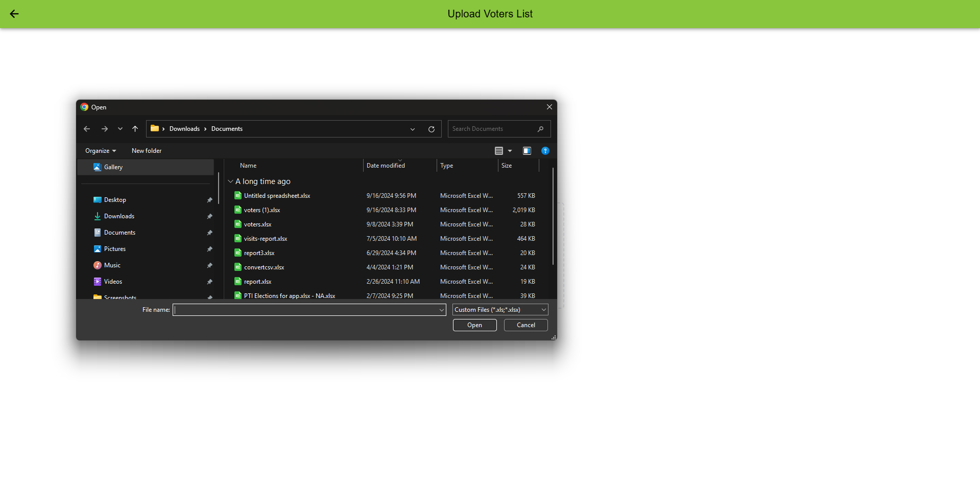Click the Help question mark icon
980x481 pixels.
(545, 150)
